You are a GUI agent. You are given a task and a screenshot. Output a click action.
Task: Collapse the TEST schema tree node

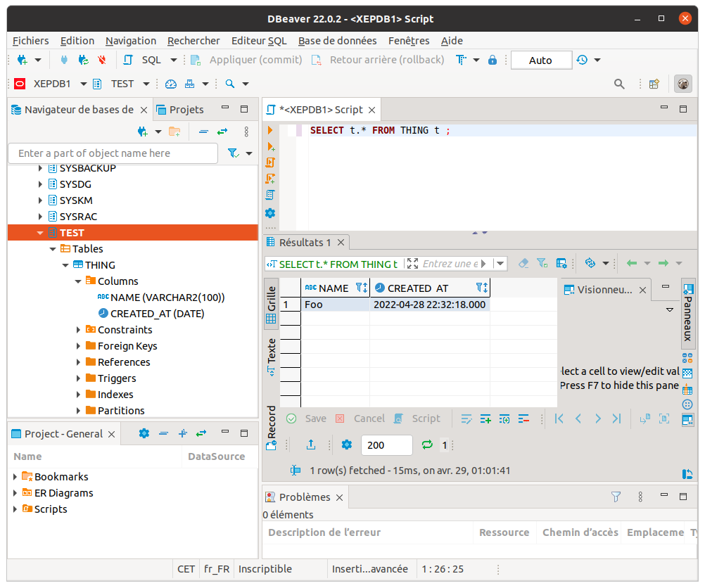(40, 232)
